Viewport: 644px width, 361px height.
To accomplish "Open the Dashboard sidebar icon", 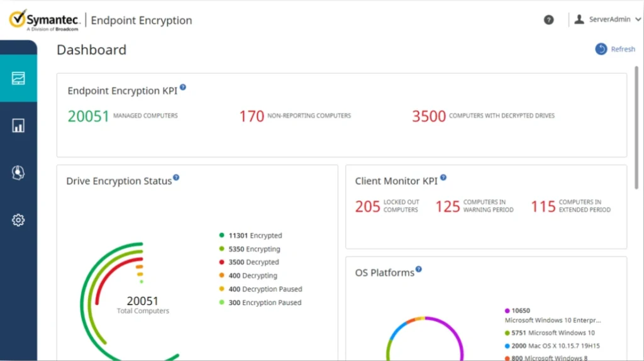I will coord(18,78).
